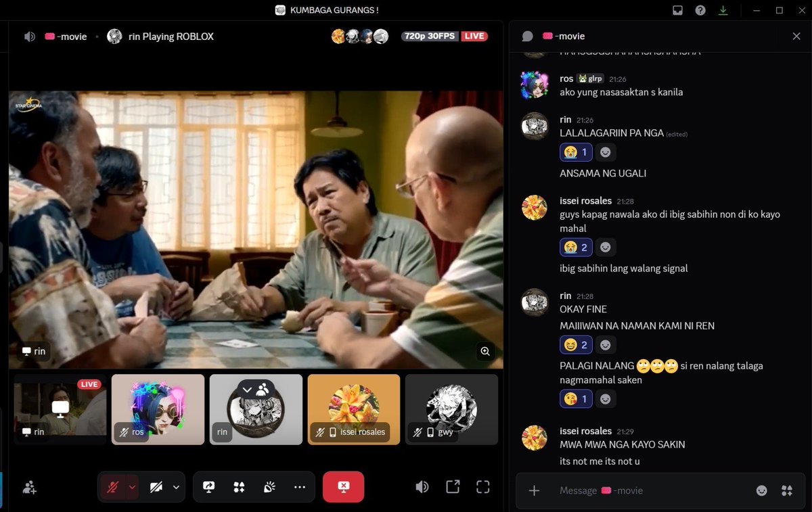Viewport: 812px width, 512px height.
Task: Click message text ANSAMA NG UGALI
Action: pyautogui.click(x=603, y=173)
